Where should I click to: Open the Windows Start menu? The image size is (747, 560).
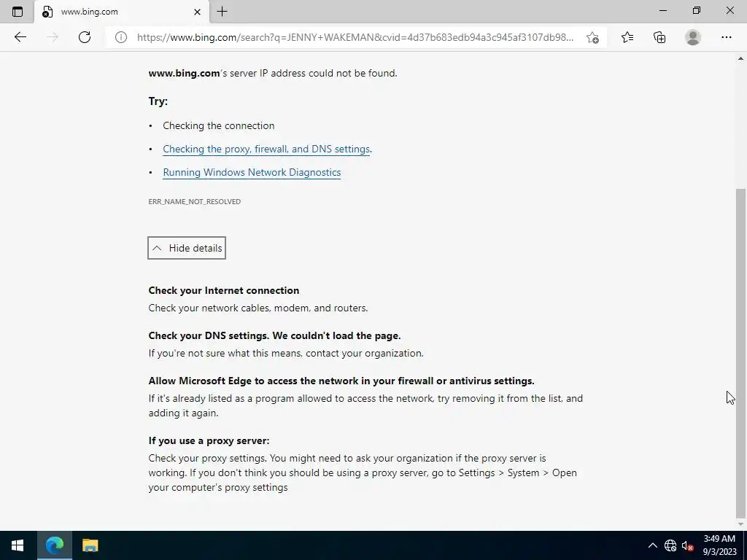click(18, 545)
